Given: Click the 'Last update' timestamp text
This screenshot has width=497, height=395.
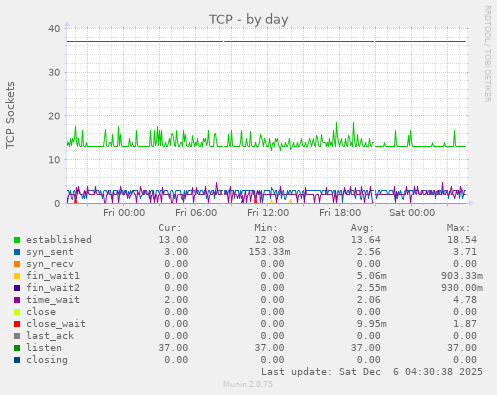Looking at the screenshot, I should [x=372, y=372].
